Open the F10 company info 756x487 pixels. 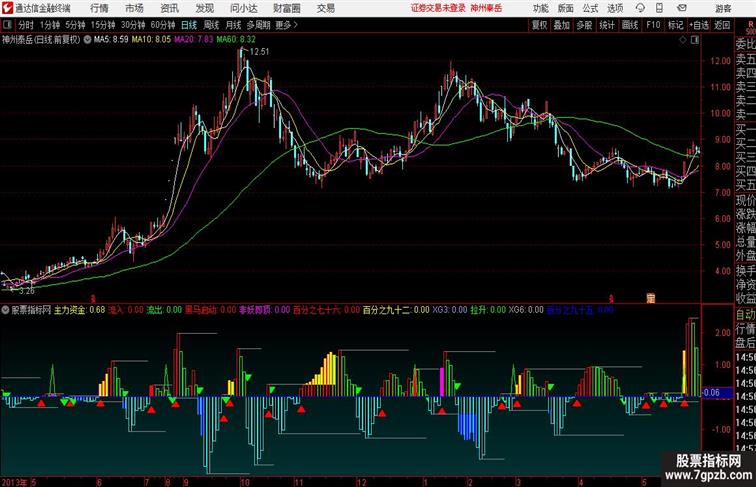pyautogui.click(x=653, y=25)
